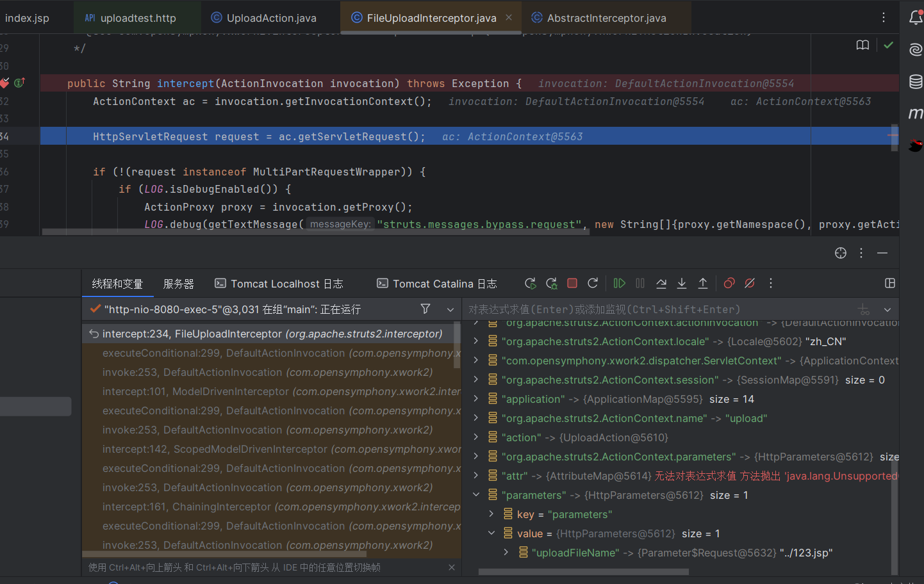This screenshot has width=924, height=584.
Task: Click the debug layout settings icon
Action: [890, 283]
